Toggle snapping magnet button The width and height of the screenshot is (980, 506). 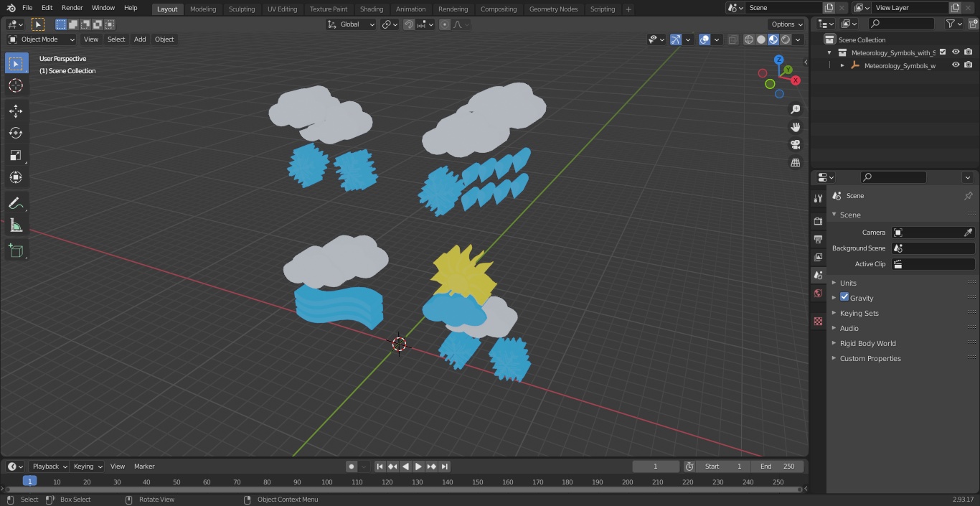pos(408,24)
